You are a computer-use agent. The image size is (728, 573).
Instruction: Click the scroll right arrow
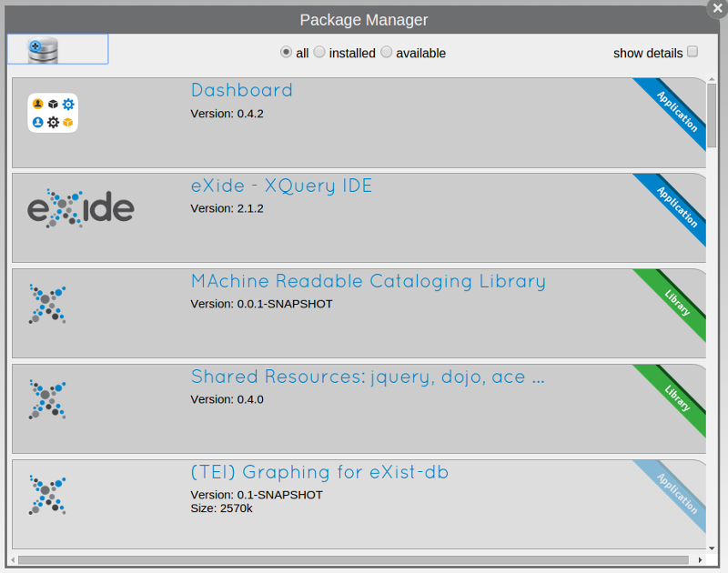700,560
